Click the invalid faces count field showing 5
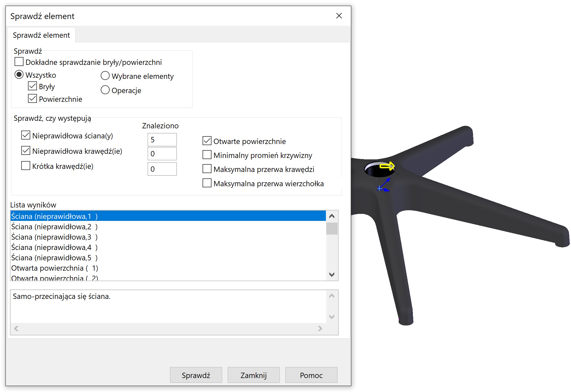The image size is (571, 392). [162, 140]
